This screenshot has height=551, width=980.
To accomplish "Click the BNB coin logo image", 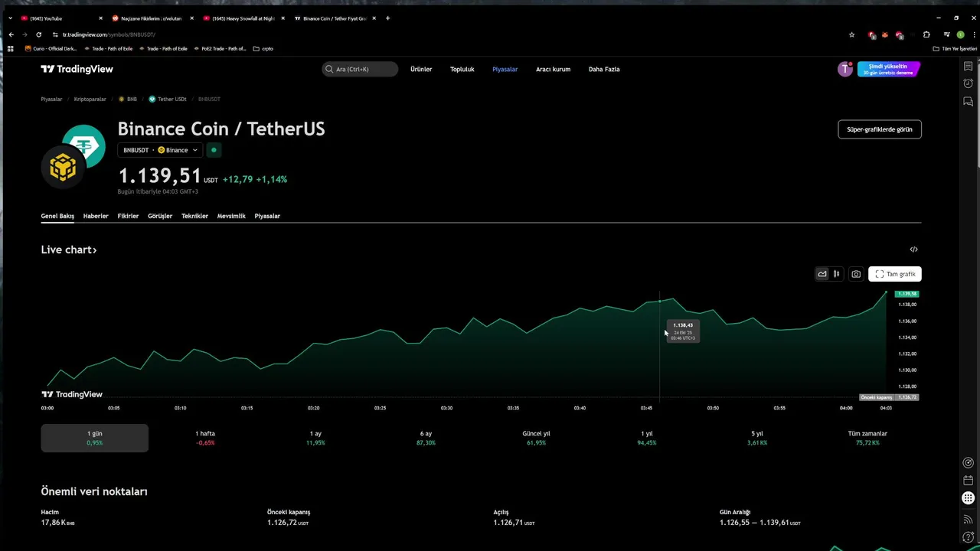I will click(x=62, y=167).
